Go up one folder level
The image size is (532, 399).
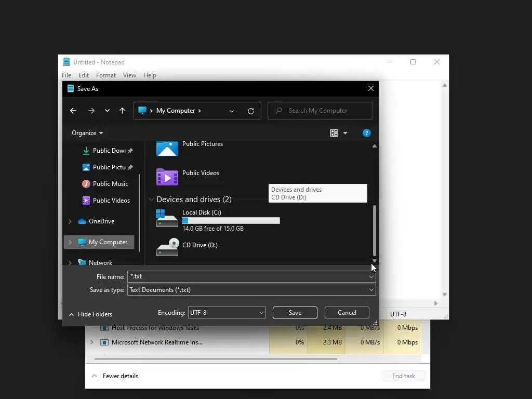coord(123,111)
